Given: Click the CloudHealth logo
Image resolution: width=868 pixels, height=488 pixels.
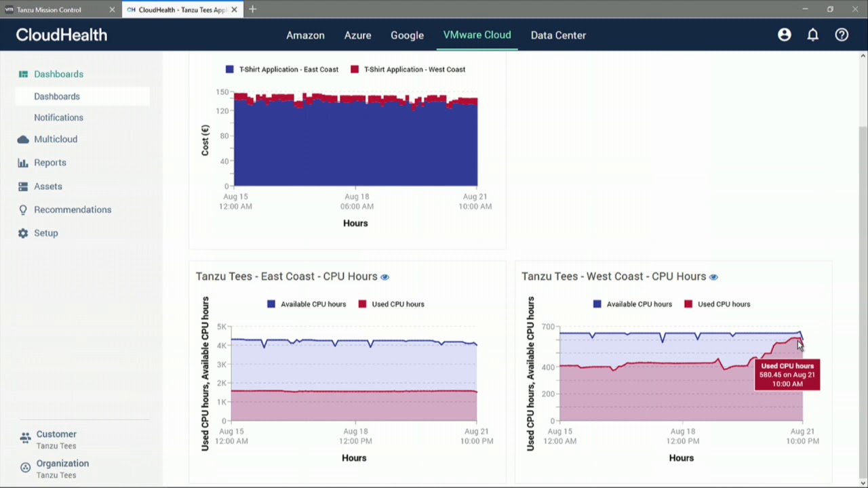Looking at the screenshot, I should point(62,35).
